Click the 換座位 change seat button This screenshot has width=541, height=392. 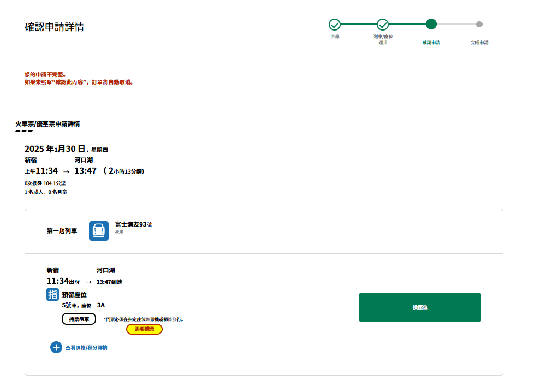click(420, 307)
